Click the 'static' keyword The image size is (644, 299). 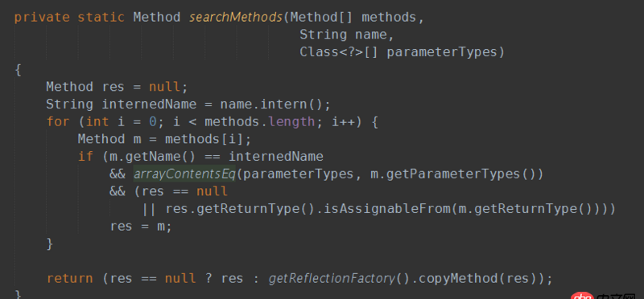tap(101, 17)
